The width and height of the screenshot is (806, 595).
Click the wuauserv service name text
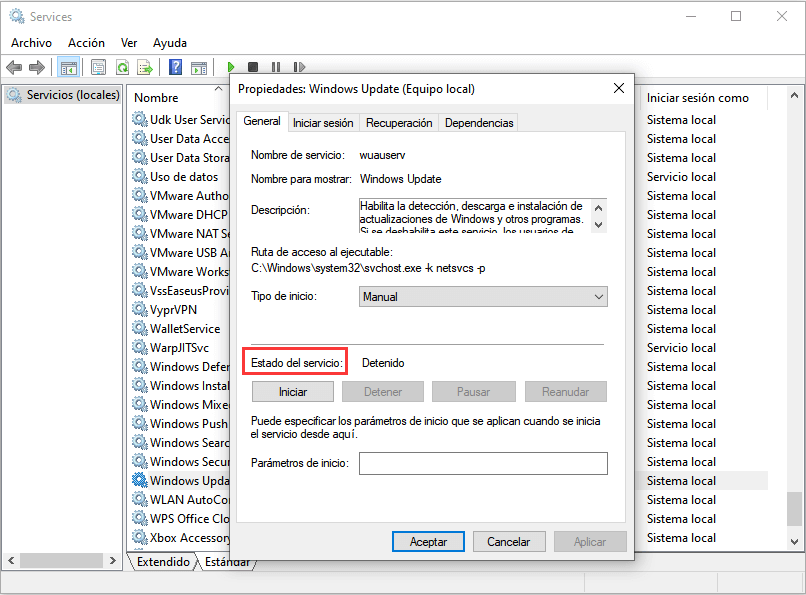point(382,155)
